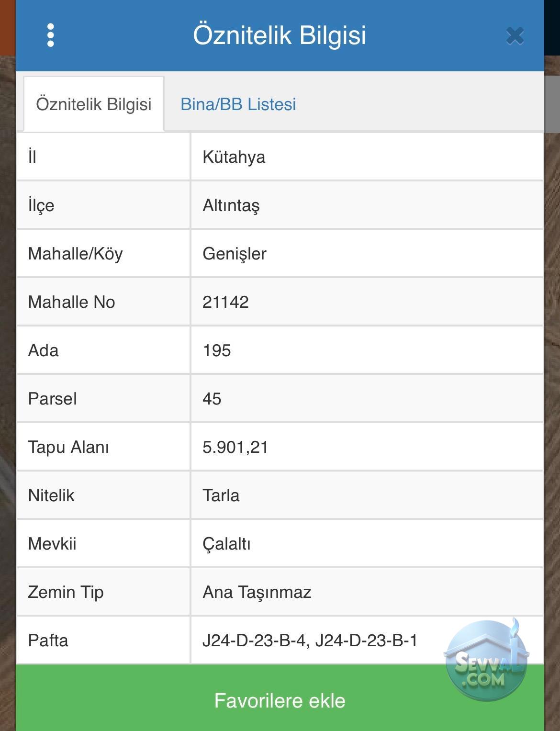
Task: Open the three-dot options menu
Action: pos(51,35)
